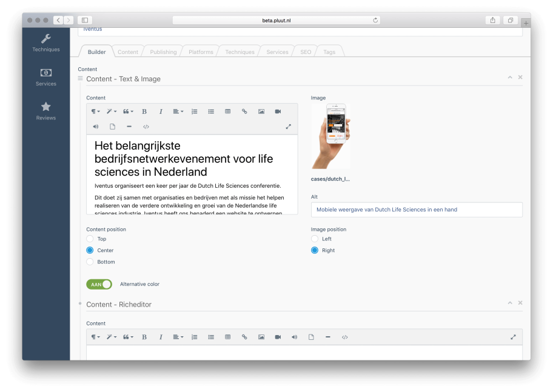Remove the Content - Richeditor block
Viewport: 553px width, 392px height.
pyautogui.click(x=520, y=303)
